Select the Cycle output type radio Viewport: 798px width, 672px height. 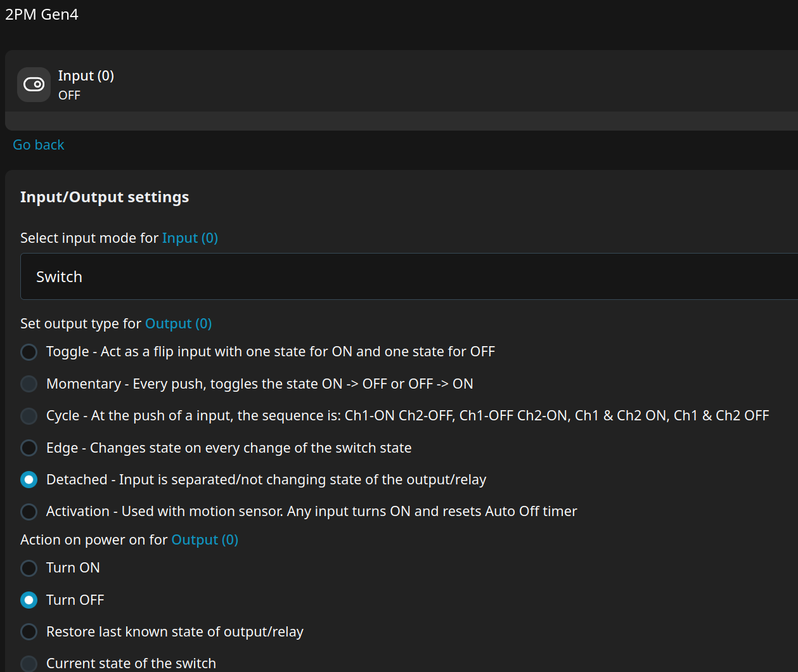(x=29, y=416)
